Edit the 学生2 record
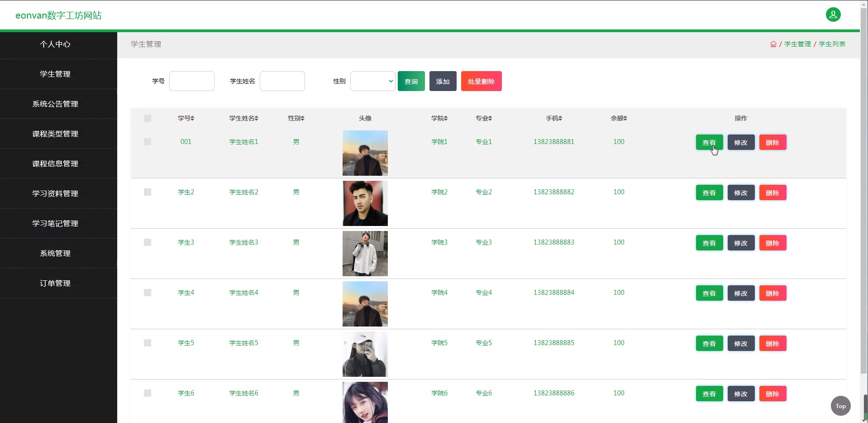The width and height of the screenshot is (868, 423). tap(741, 192)
